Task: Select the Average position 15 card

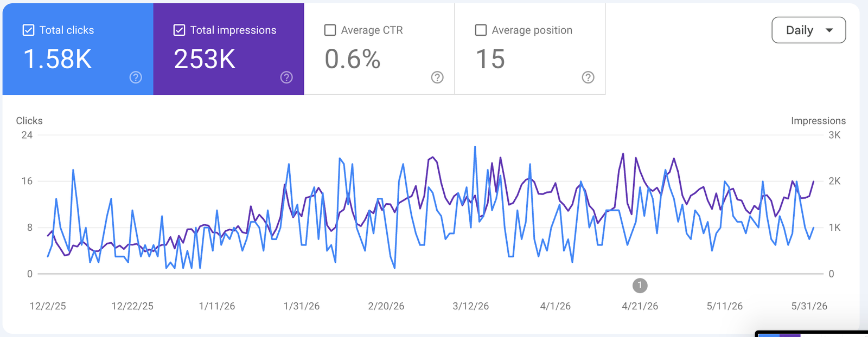Action: click(x=530, y=49)
